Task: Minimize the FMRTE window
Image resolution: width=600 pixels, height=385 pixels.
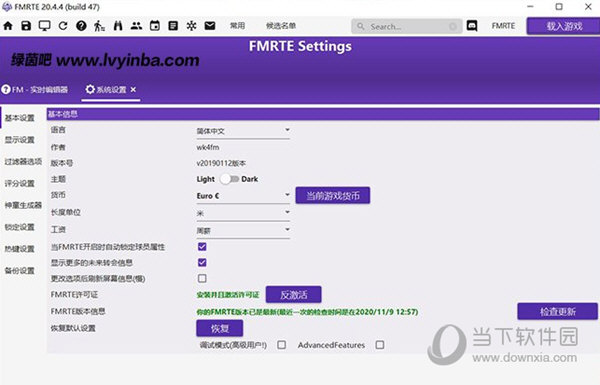Action: (x=530, y=7)
